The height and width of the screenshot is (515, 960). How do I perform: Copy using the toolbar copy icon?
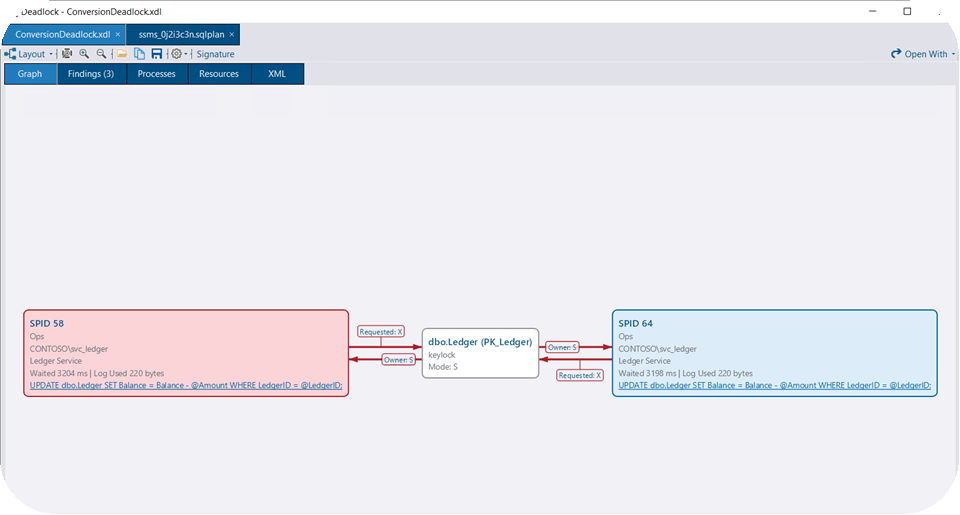coord(140,54)
